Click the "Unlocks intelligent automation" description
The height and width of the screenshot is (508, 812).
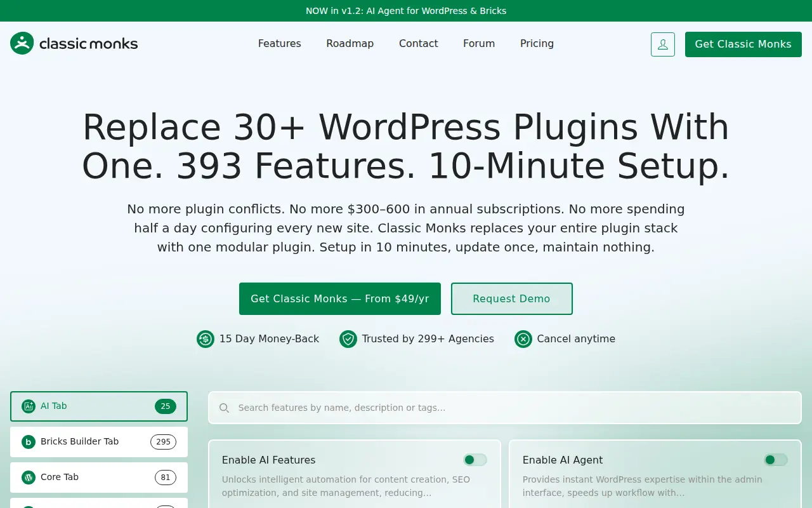point(346,486)
